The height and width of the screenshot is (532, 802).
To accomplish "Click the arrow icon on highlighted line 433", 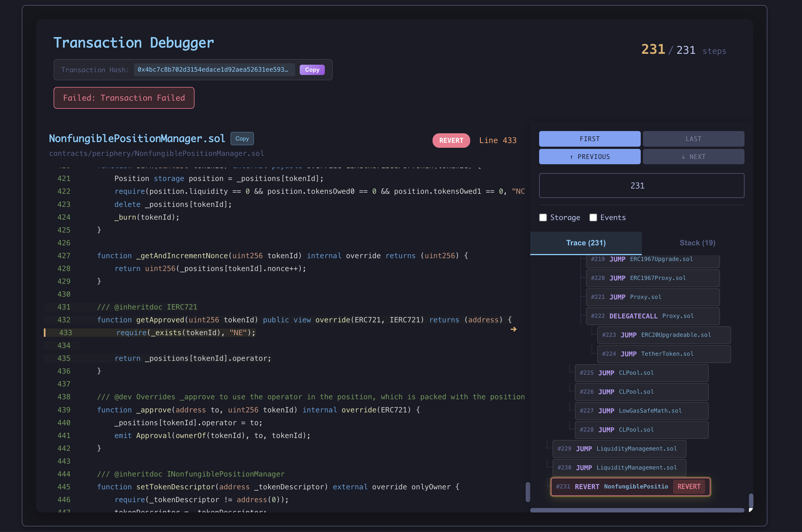I will 513,329.
